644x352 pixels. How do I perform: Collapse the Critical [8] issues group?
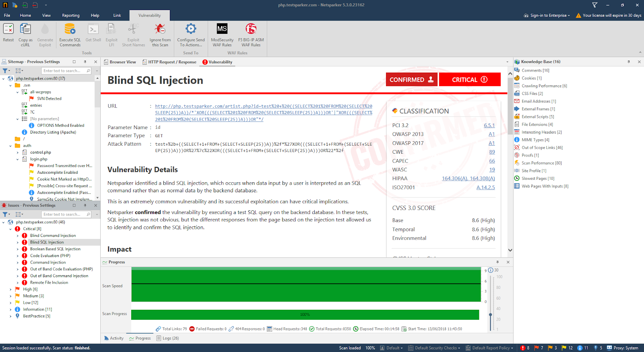(x=10, y=229)
